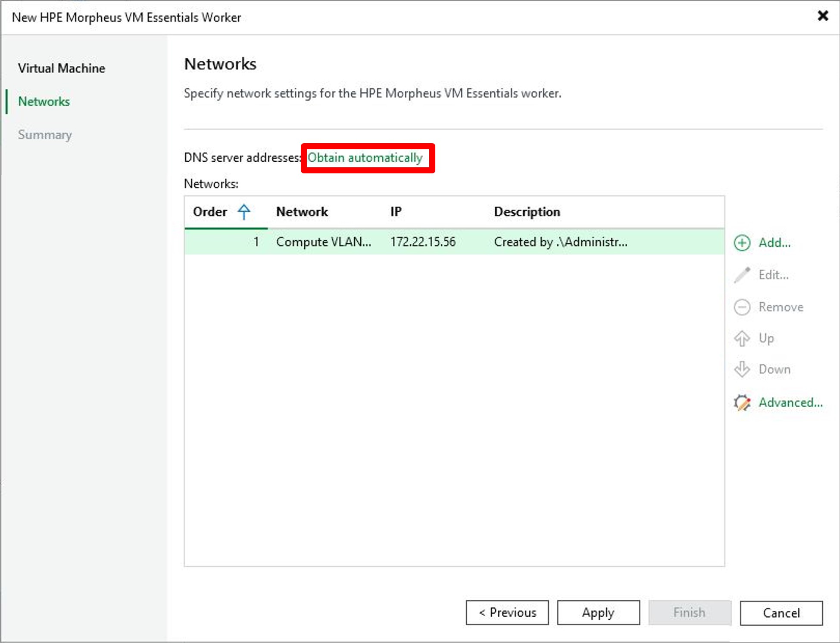Sort by the Description column header

(x=527, y=212)
